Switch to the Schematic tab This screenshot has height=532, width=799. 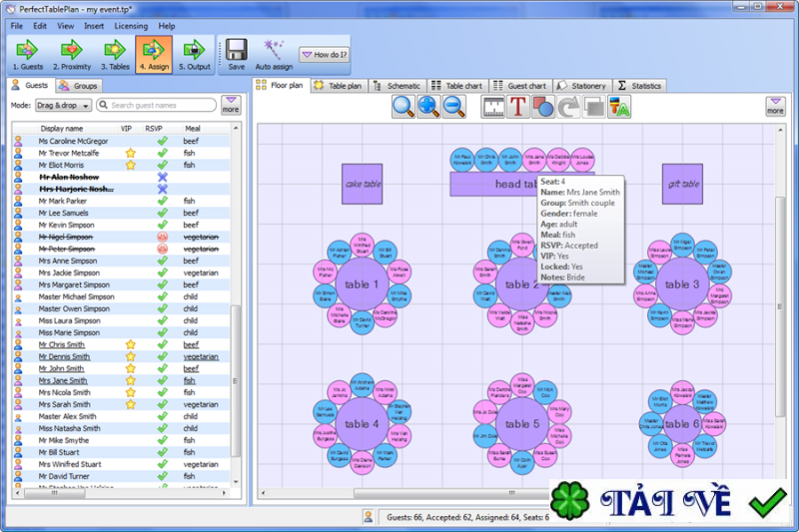point(397,86)
